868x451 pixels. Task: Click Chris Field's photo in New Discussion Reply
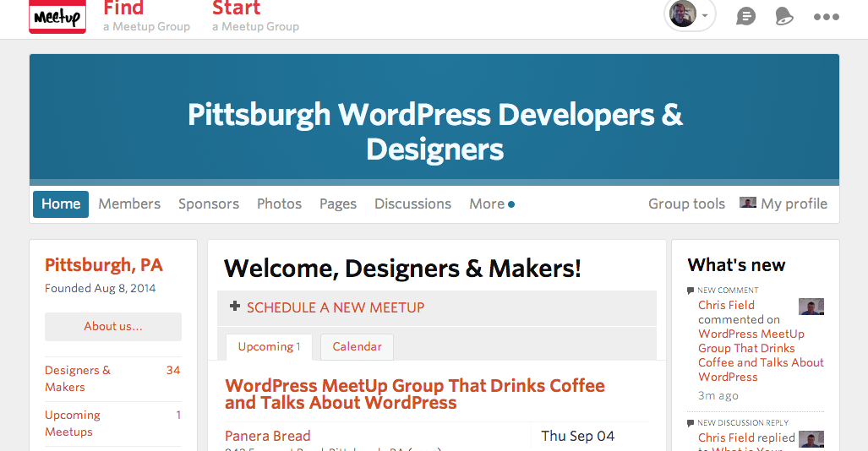[811, 439]
